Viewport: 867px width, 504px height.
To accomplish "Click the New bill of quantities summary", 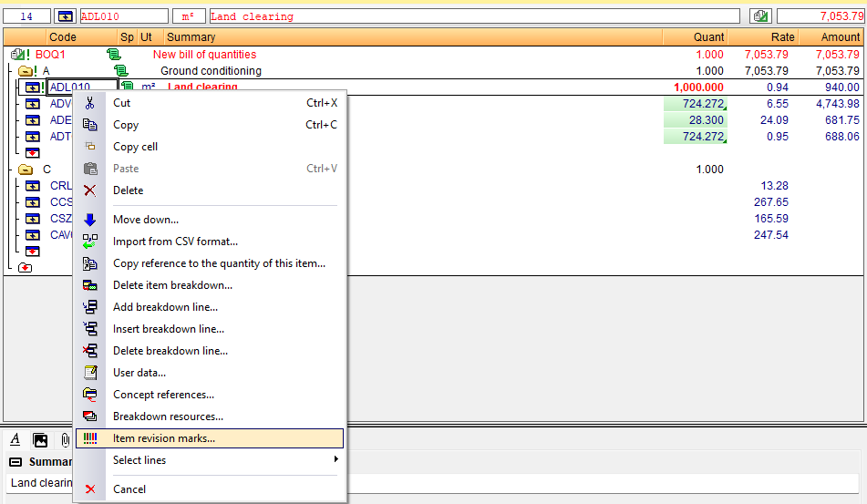I will click(204, 54).
